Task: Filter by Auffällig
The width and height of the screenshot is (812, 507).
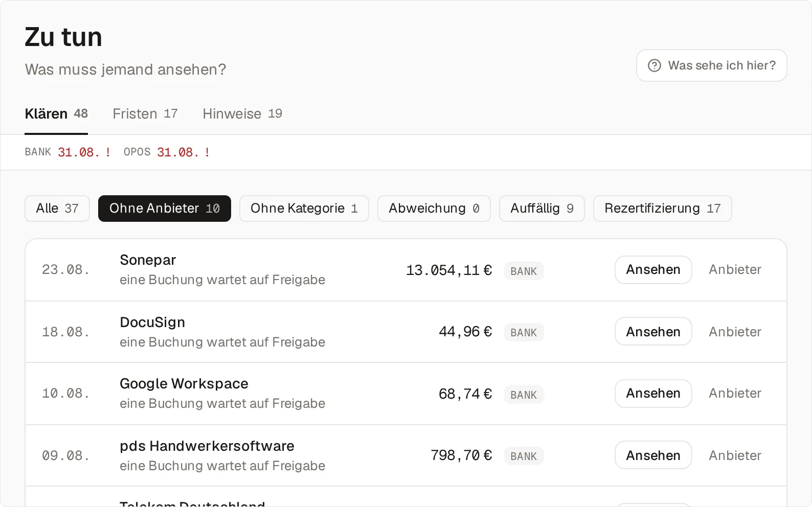Action: 542,209
